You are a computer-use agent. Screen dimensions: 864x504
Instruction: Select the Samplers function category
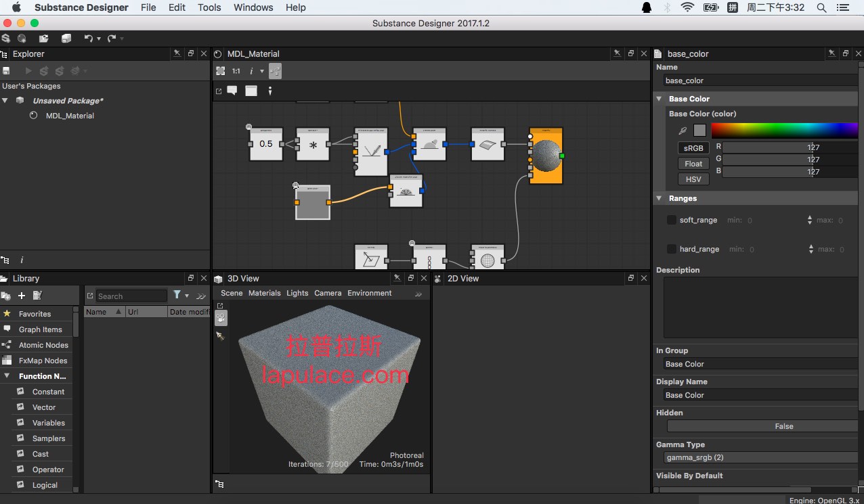[x=49, y=438]
